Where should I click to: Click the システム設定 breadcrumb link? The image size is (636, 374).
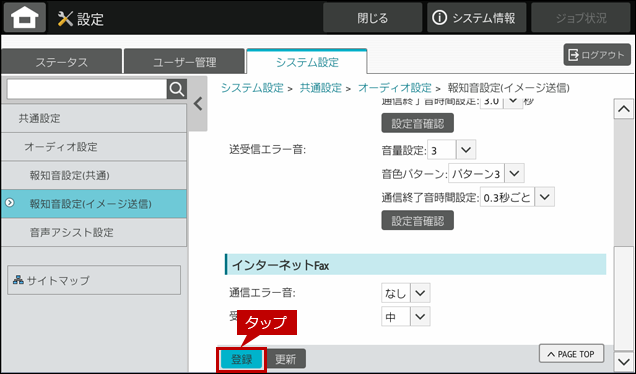252,88
